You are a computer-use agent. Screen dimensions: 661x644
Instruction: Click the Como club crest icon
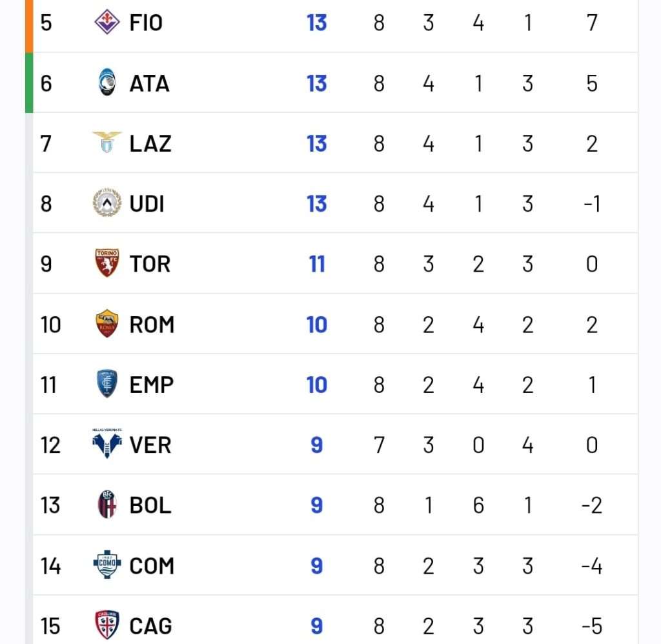tap(107, 565)
